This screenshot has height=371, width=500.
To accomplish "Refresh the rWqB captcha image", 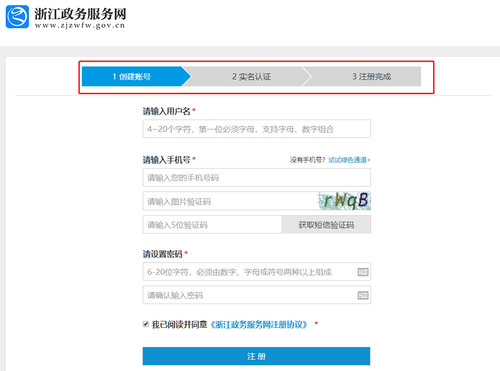I will coord(344,201).
